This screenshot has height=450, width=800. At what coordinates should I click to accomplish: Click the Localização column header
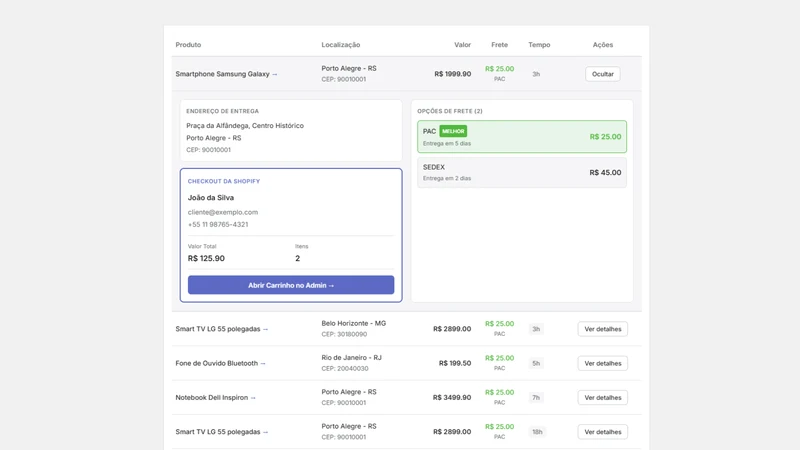point(341,45)
